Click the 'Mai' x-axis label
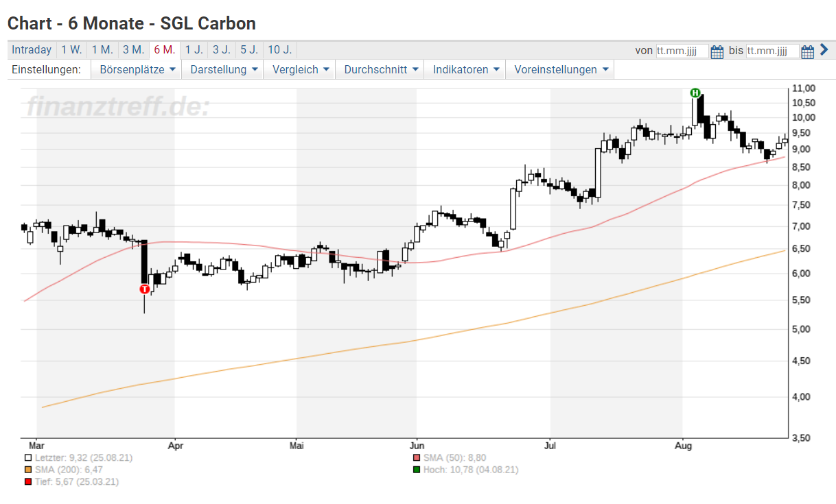 pyautogui.click(x=297, y=446)
